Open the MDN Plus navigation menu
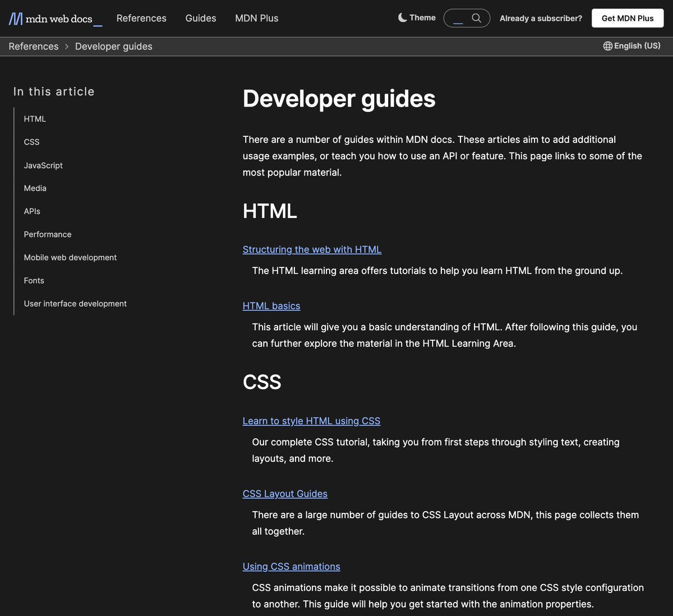The image size is (673, 616). click(x=257, y=18)
